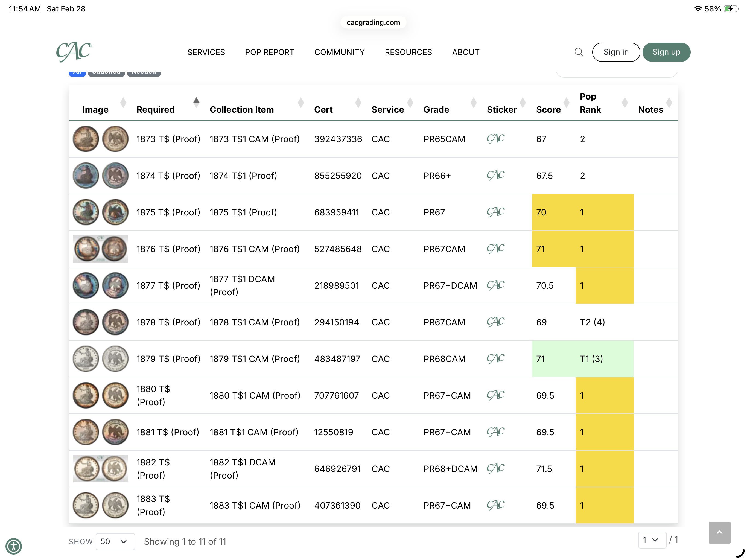Image resolution: width=747 pixels, height=560 pixels.
Task: Expand the SERVICES navigation menu
Action: (206, 52)
